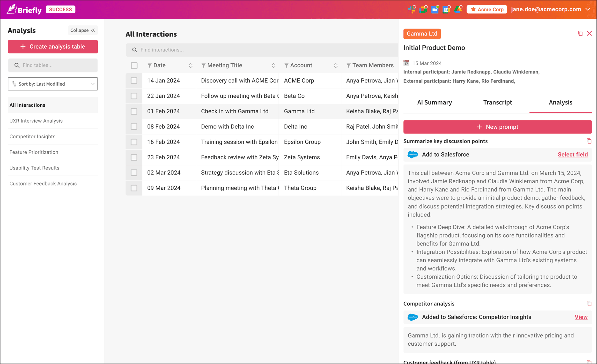Filter the Account column via funnel icon
The height and width of the screenshot is (364, 597).
click(x=286, y=66)
